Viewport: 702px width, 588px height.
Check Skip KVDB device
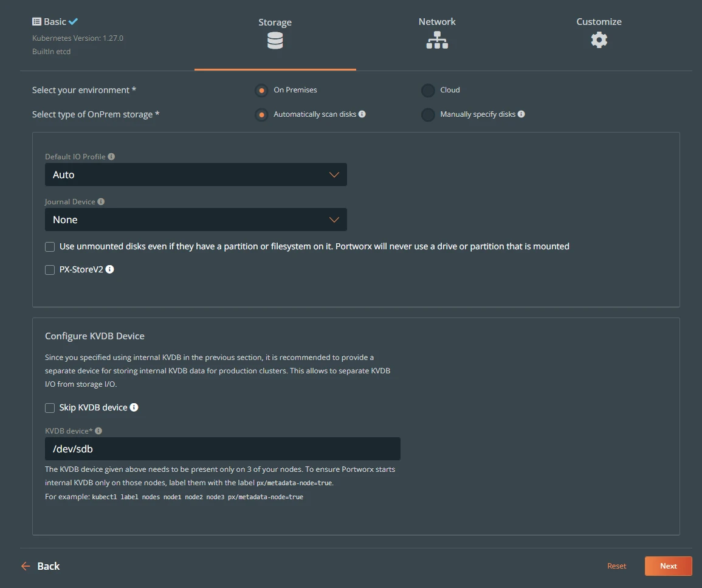click(x=50, y=407)
